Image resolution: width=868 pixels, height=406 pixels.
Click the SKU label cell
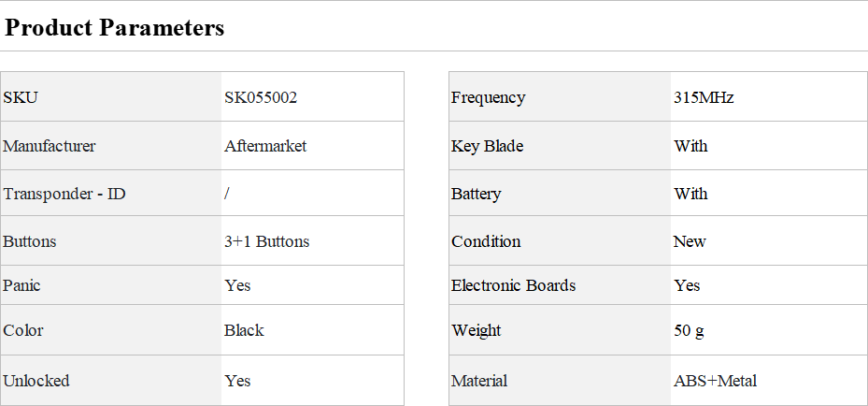[x=110, y=96]
